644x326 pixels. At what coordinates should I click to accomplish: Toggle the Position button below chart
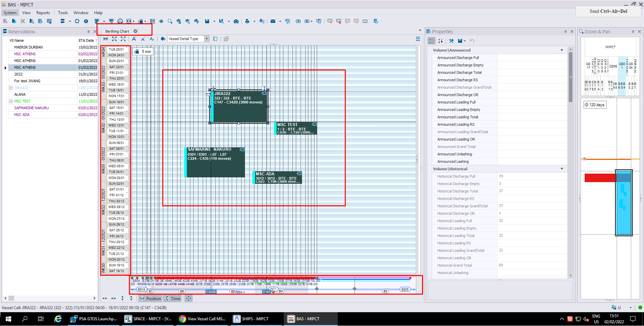click(151, 298)
